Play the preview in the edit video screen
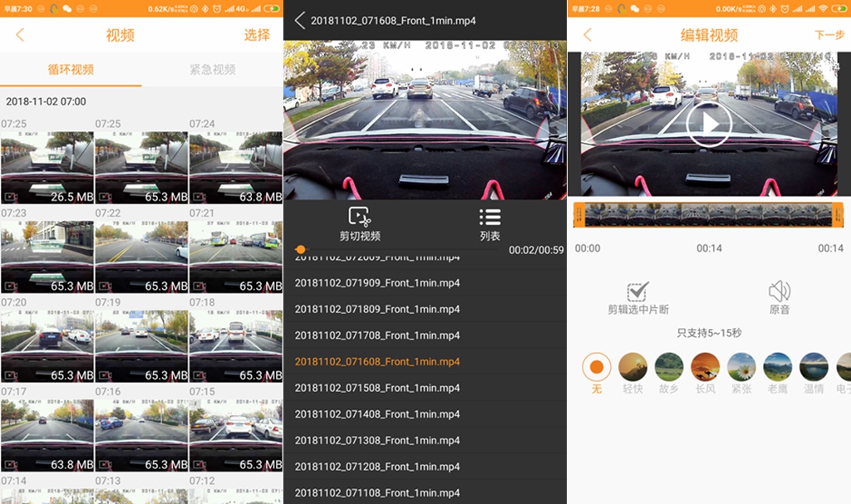 click(709, 125)
